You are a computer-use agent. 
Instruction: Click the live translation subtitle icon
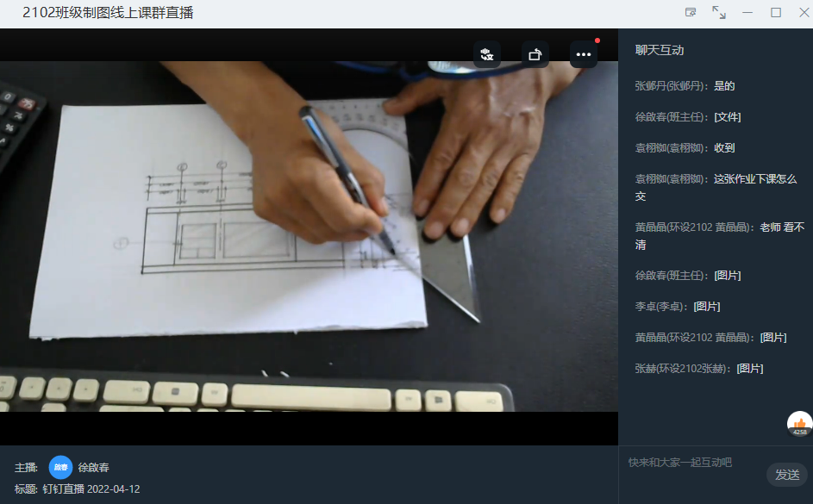pyautogui.click(x=487, y=54)
